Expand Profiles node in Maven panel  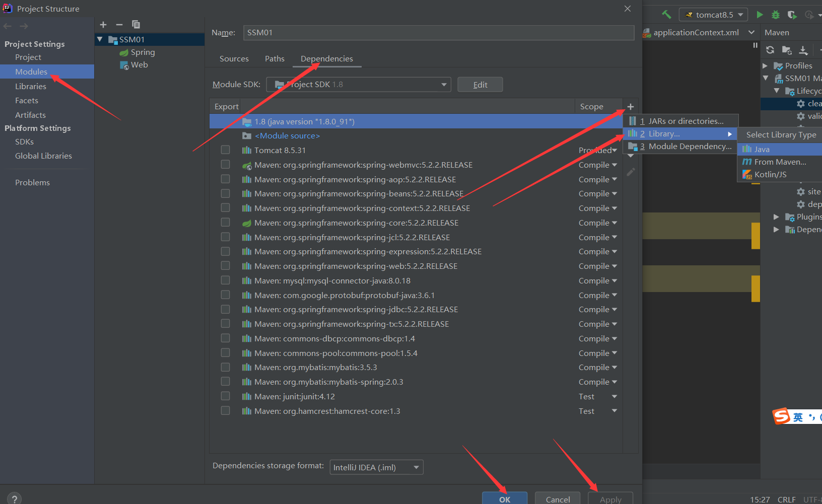765,65
